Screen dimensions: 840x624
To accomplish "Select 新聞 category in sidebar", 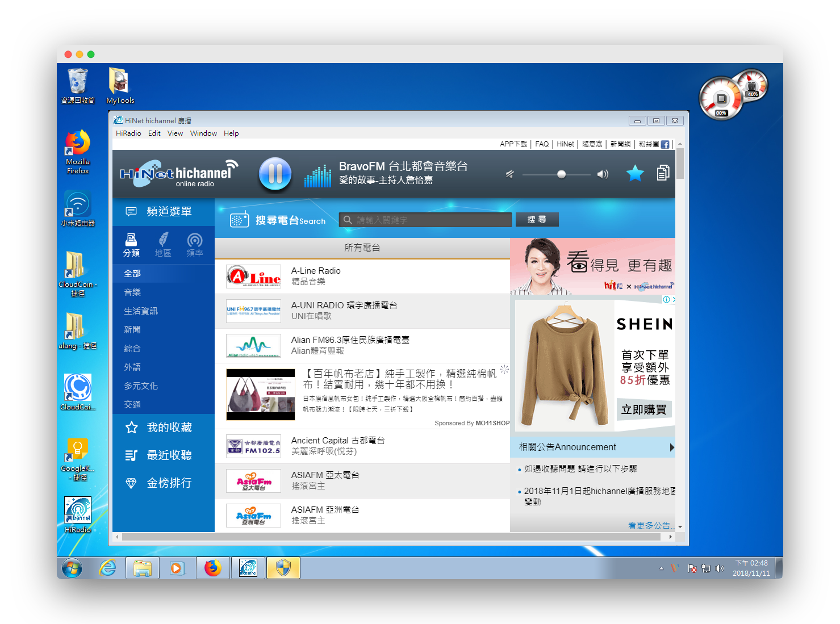I will 164,329.
